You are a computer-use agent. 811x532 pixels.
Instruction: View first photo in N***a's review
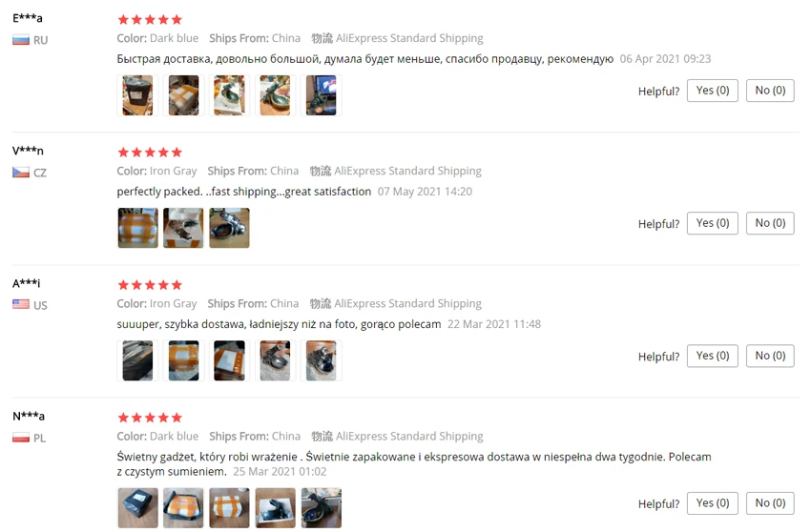click(137, 508)
